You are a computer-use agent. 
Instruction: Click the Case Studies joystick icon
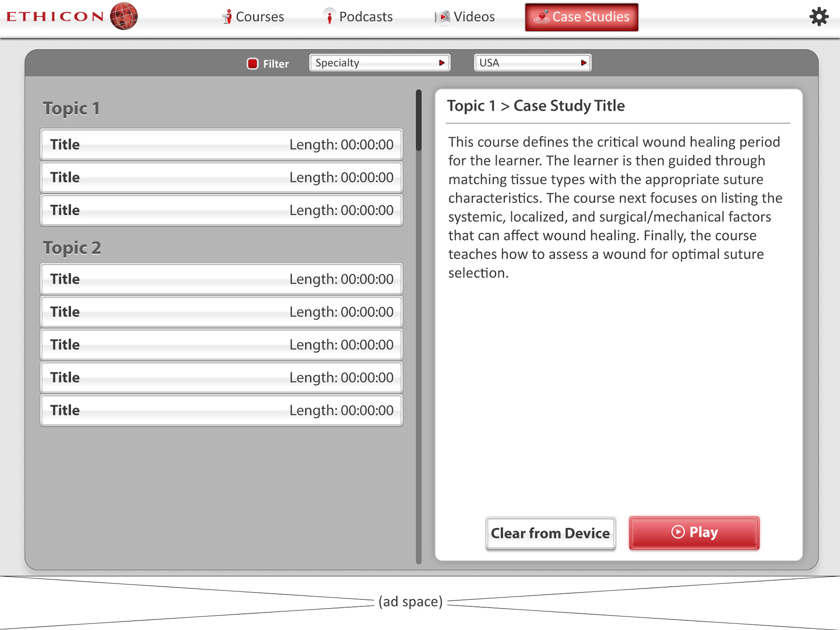pyautogui.click(x=542, y=17)
